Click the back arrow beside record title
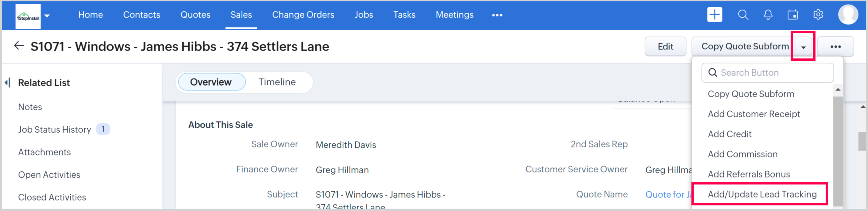The image size is (868, 211). pos(19,46)
